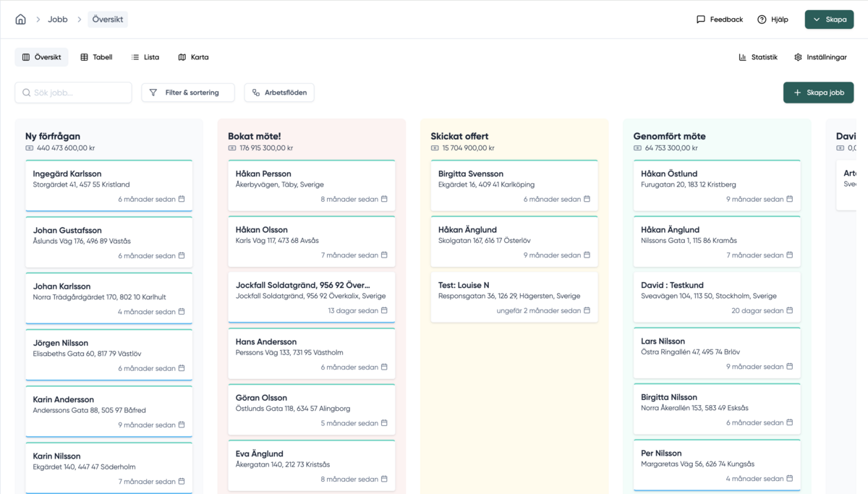Screen dimensions: 868x494
Task: Click the Skapa jobb button
Action: tap(818, 93)
